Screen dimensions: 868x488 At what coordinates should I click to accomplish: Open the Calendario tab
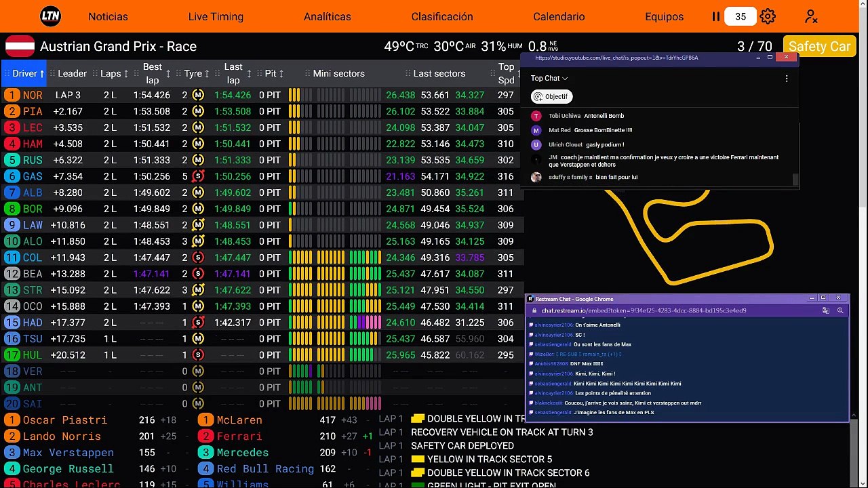[559, 16]
